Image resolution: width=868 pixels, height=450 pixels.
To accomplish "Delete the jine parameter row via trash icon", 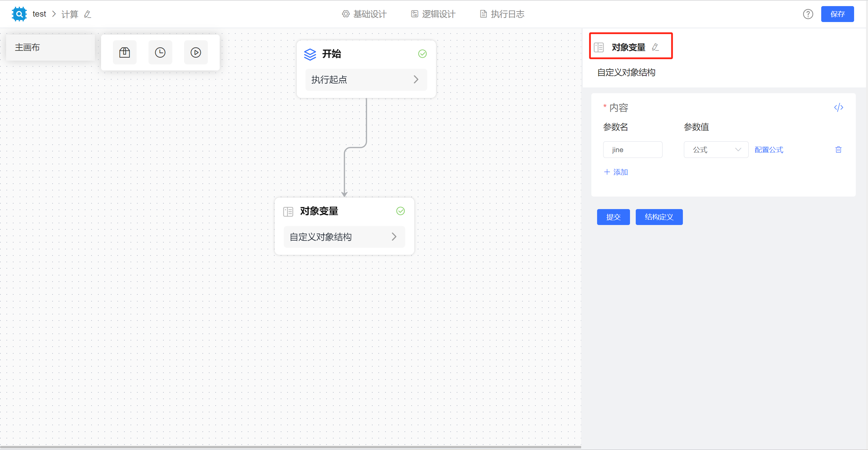I will [x=838, y=149].
